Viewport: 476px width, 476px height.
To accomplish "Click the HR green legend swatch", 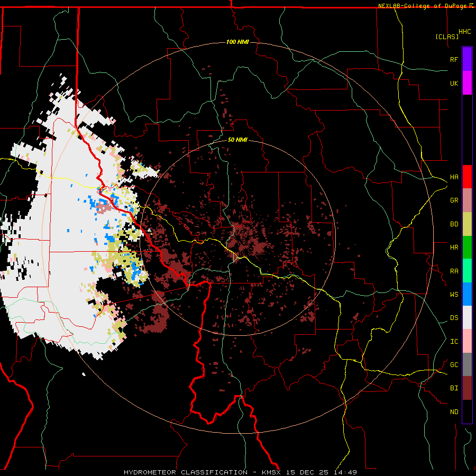I will (x=467, y=248).
